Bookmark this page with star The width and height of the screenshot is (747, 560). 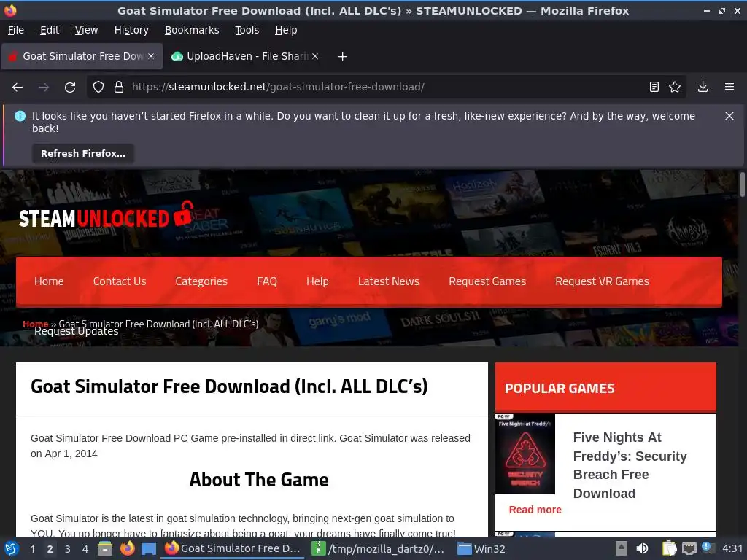click(x=675, y=87)
